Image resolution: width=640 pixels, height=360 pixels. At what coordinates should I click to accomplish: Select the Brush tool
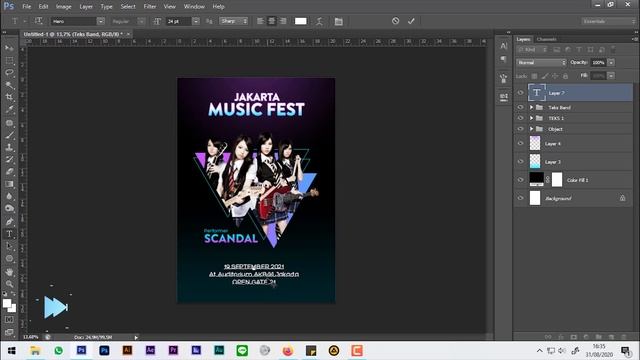(9, 135)
